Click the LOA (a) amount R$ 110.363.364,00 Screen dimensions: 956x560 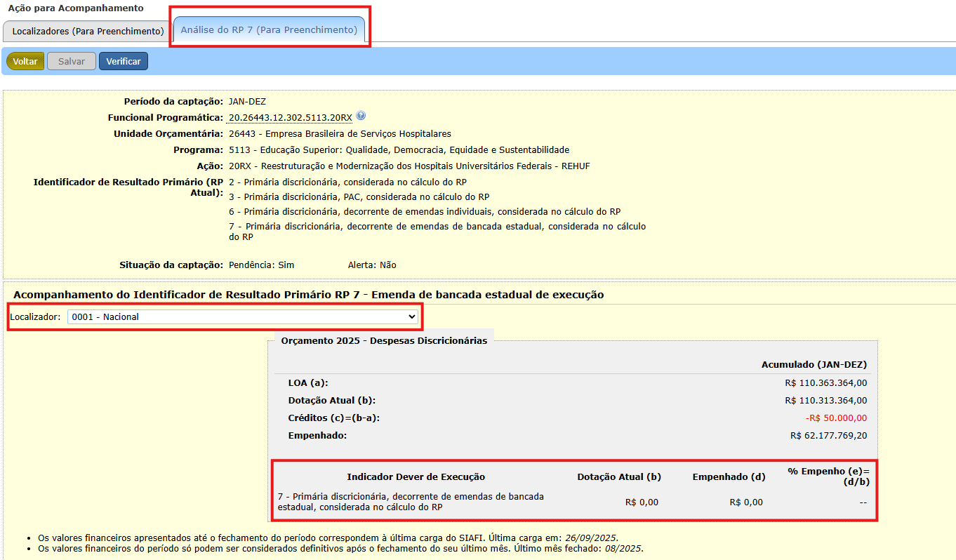click(x=825, y=383)
